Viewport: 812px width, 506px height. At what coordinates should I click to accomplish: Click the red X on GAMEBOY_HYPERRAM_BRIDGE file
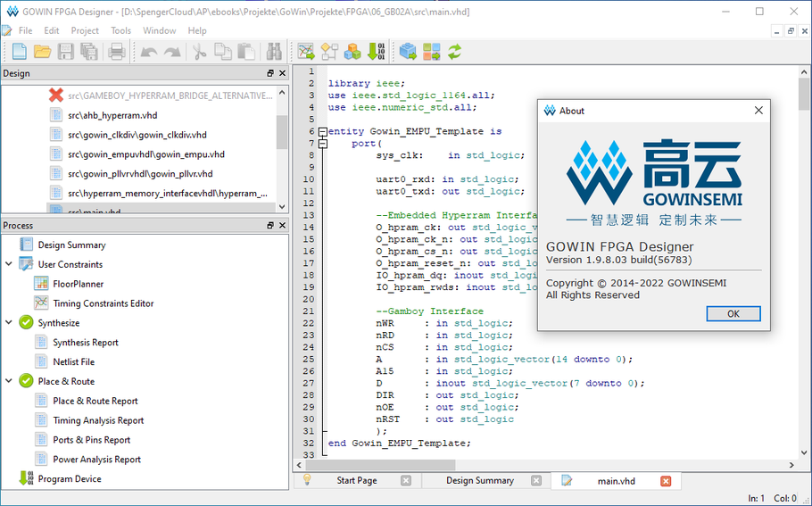point(56,95)
